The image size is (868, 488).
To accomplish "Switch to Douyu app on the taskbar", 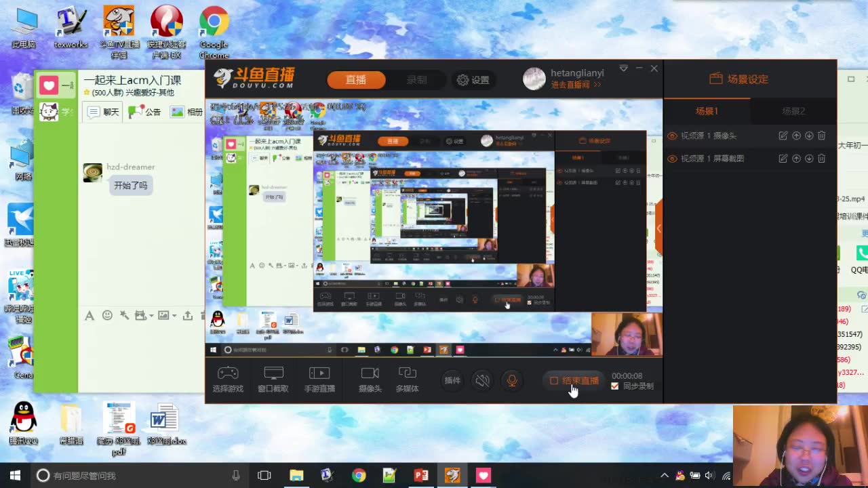I will click(x=452, y=476).
